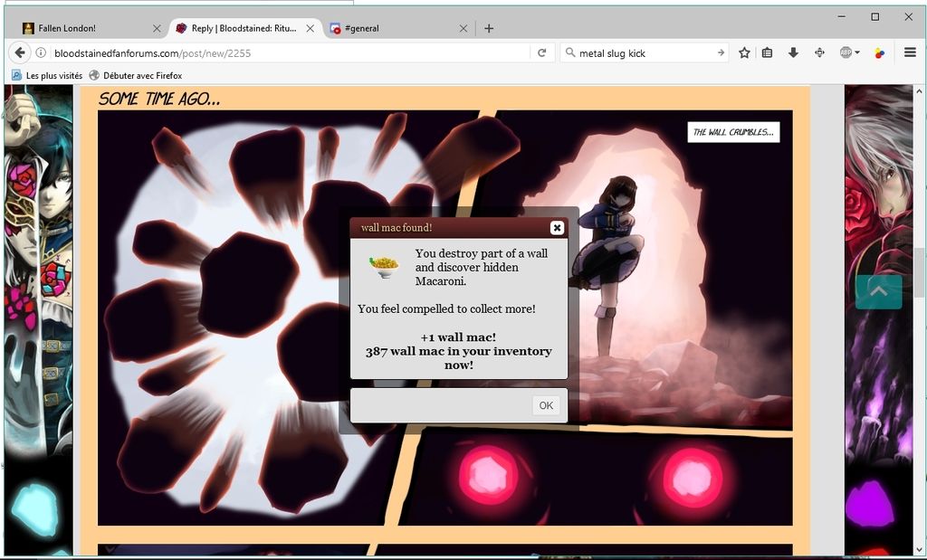
Task: Show bookmarks list icon
Action: pyautogui.click(x=768, y=52)
